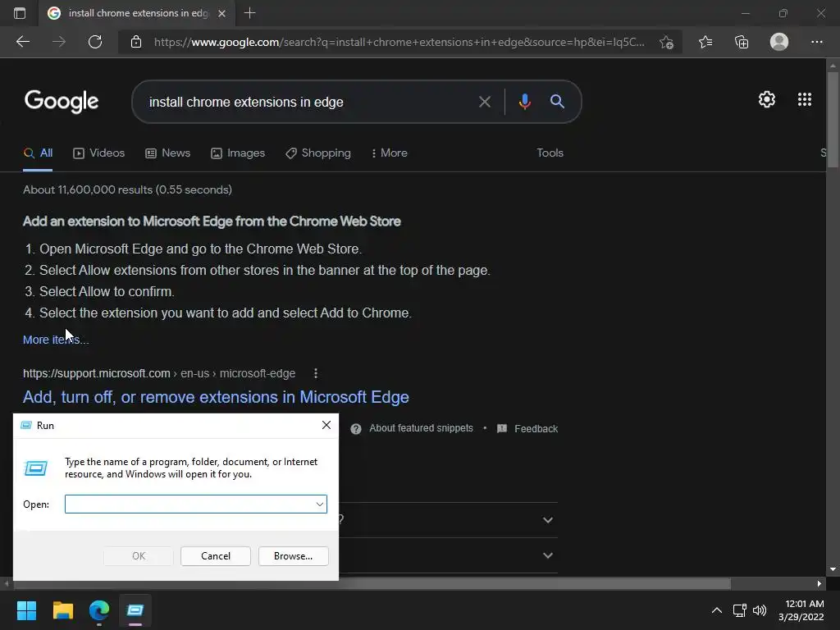Open the More search categories menu
840x630 pixels.
tap(390, 153)
